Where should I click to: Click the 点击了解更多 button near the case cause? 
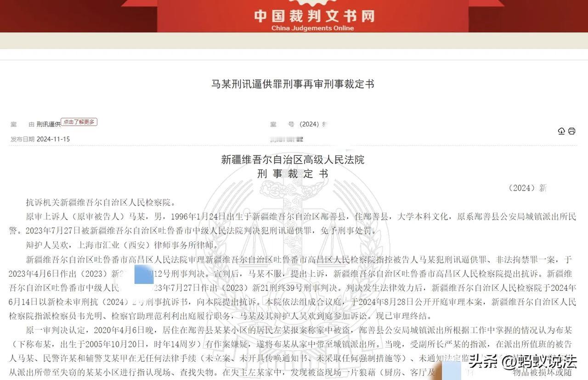click(x=79, y=122)
